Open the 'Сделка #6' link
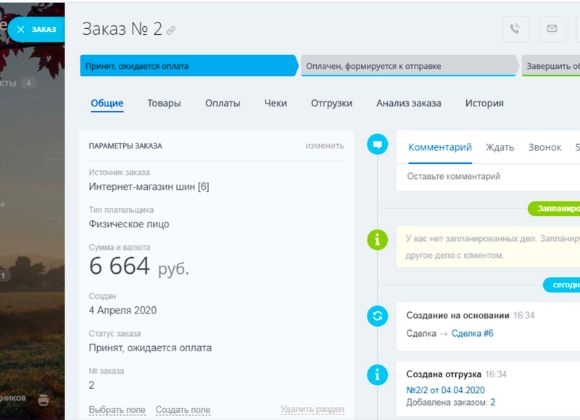Image resolution: width=580 pixels, height=420 pixels. pos(472,333)
